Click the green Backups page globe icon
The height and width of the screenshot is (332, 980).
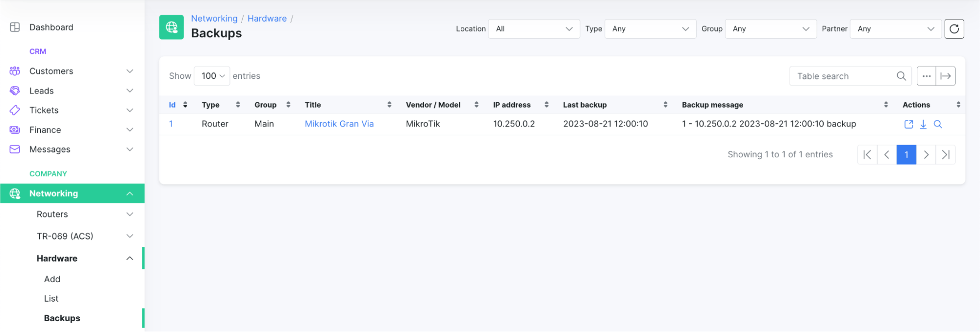tap(172, 27)
